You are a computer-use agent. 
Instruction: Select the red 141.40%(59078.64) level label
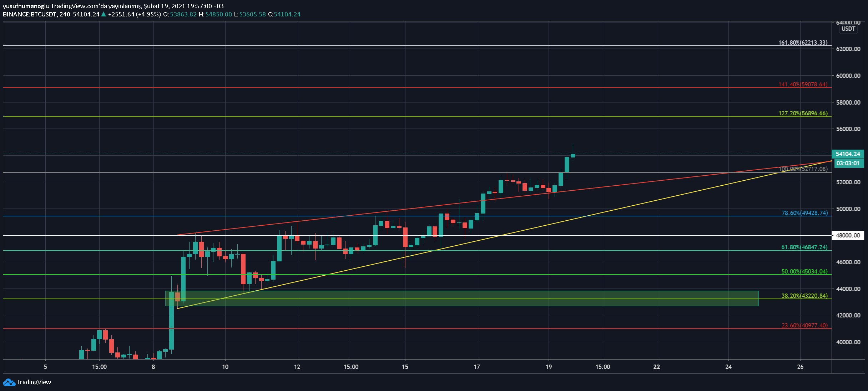(803, 85)
